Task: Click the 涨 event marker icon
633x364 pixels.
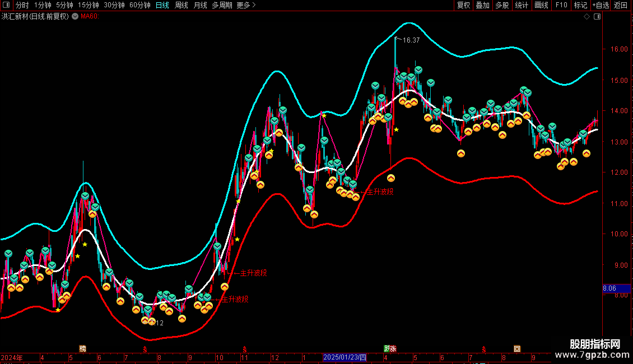Action: tap(393, 348)
